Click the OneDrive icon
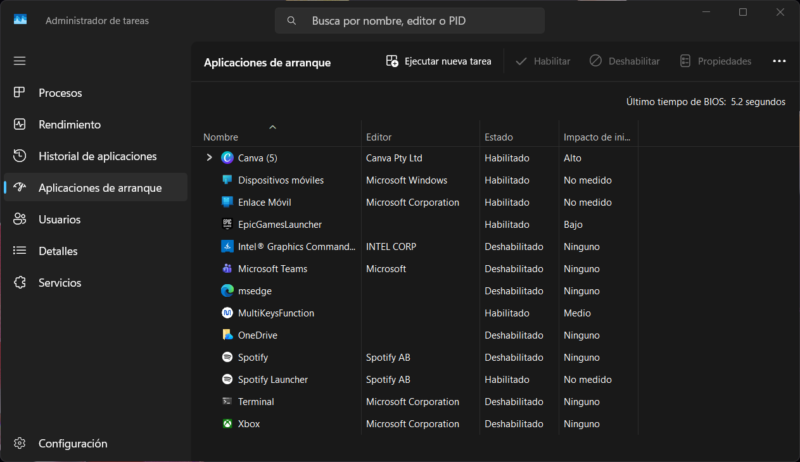This screenshot has width=800, height=462. (227, 335)
